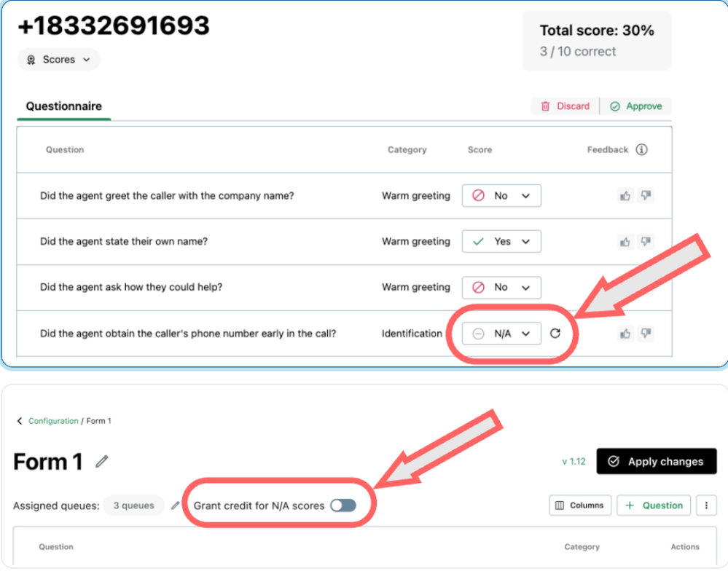Toggle Grant credit for N/A scores
The height and width of the screenshot is (571, 728).
click(x=343, y=505)
